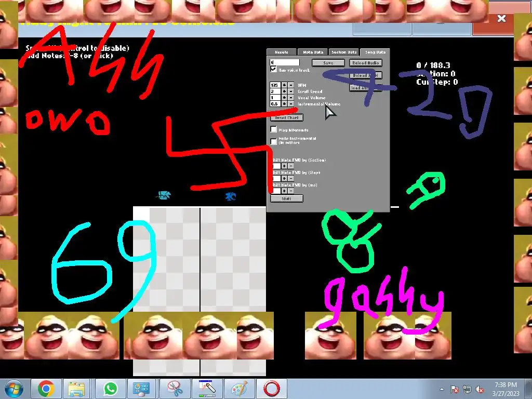Open the Paint palette icon on taskbar

[240, 389]
